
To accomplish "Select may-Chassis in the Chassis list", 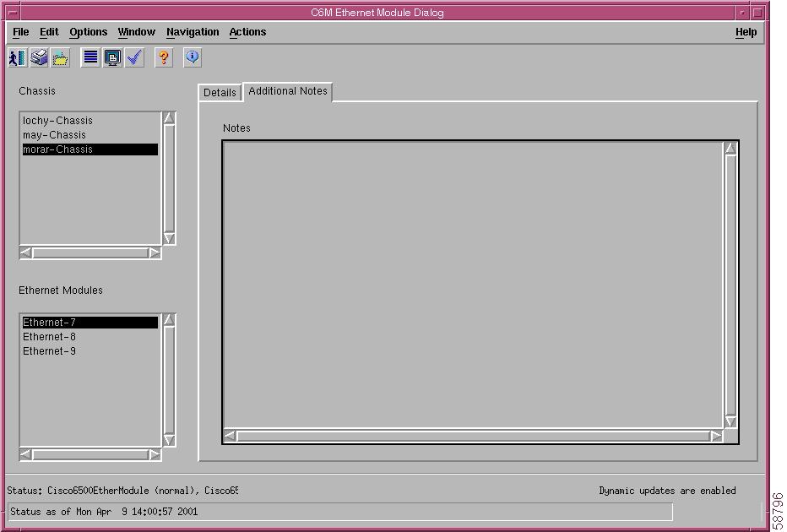I will point(90,135).
